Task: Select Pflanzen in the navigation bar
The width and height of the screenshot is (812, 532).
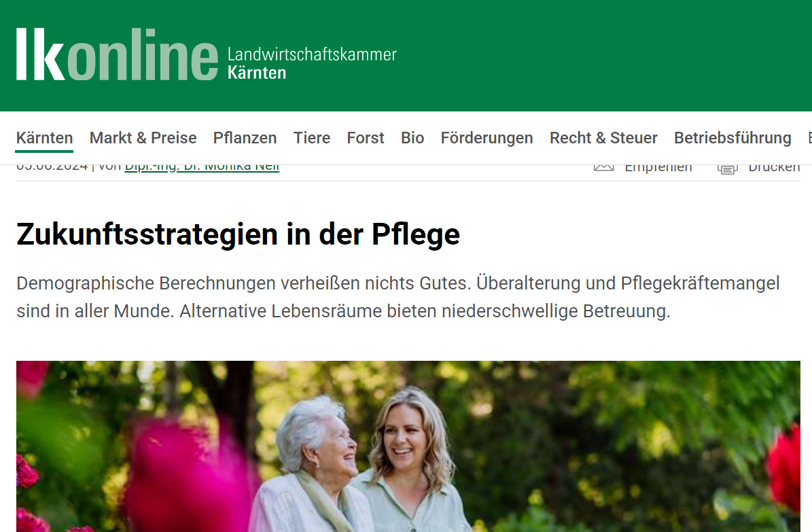Action: 245,138
